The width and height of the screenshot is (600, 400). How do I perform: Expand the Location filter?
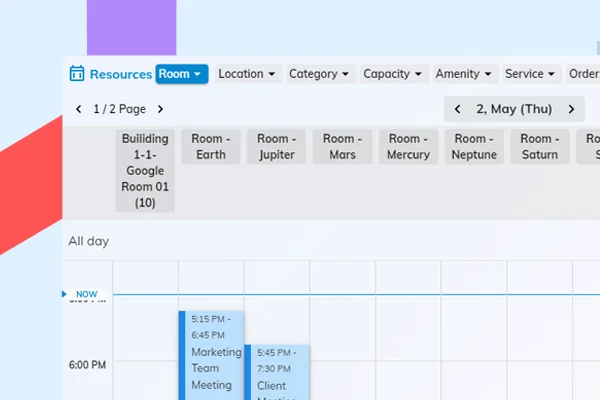[x=246, y=74]
